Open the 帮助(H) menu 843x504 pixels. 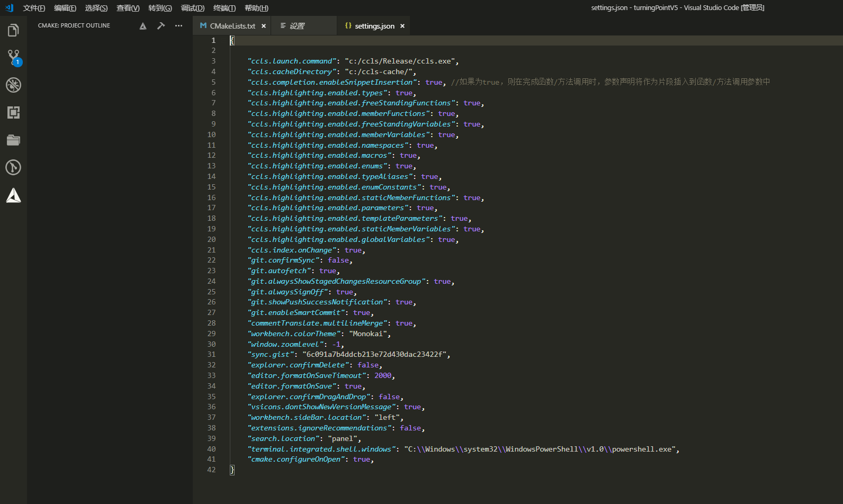point(256,8)
